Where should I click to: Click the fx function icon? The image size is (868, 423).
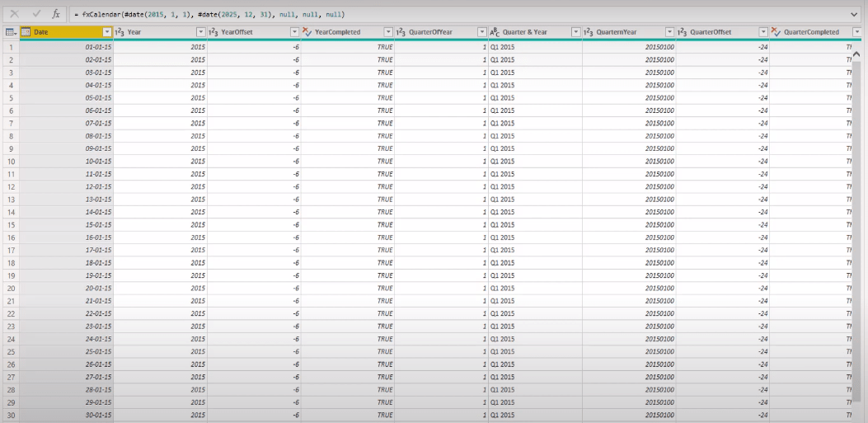56,14
